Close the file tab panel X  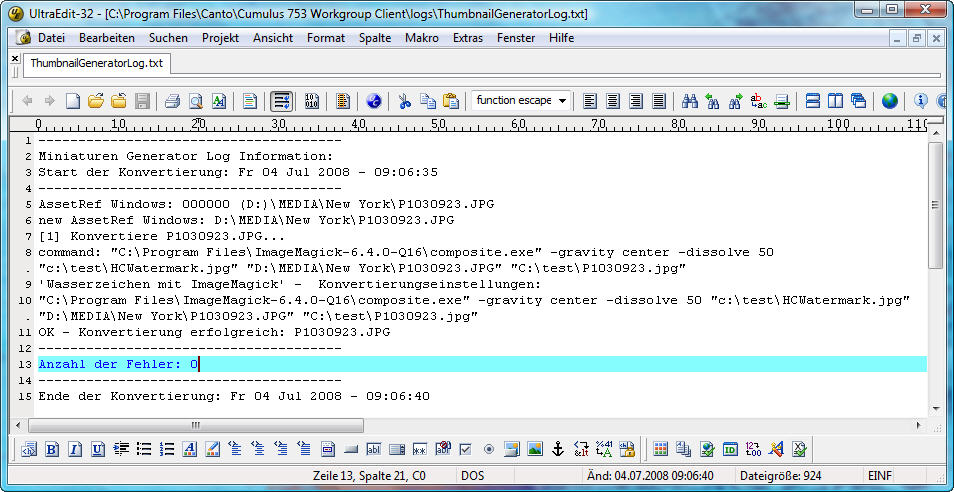click(x=15, y=58)
